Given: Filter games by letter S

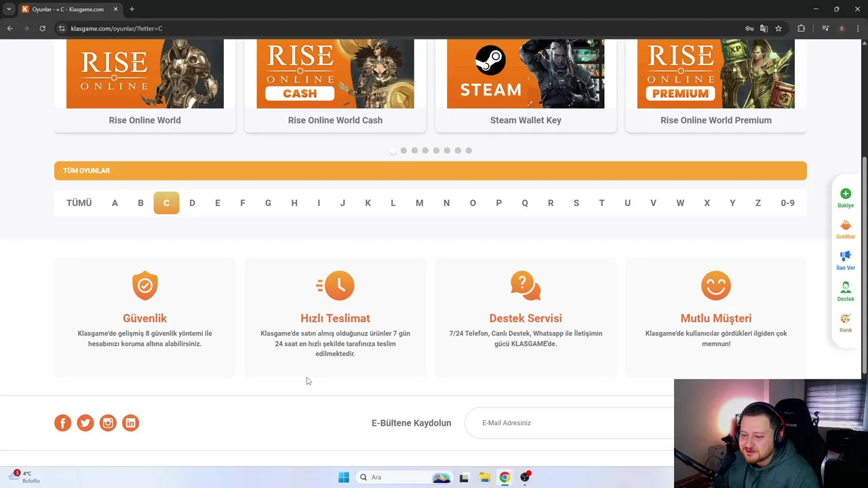Looking at the screenshot, I should click(576, 203).
